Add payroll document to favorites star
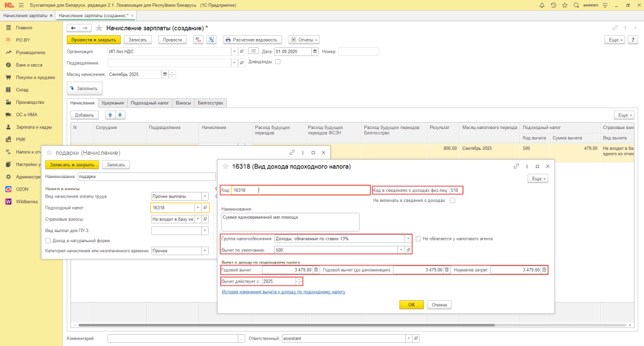The width and height of the screenshot is (644, 346). tap(99, 28)
